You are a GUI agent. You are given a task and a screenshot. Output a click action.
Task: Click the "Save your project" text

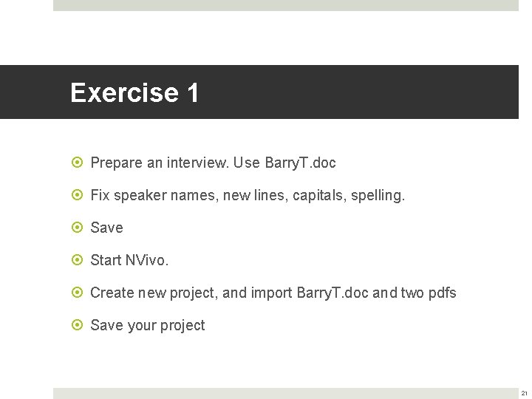point(147,325)
